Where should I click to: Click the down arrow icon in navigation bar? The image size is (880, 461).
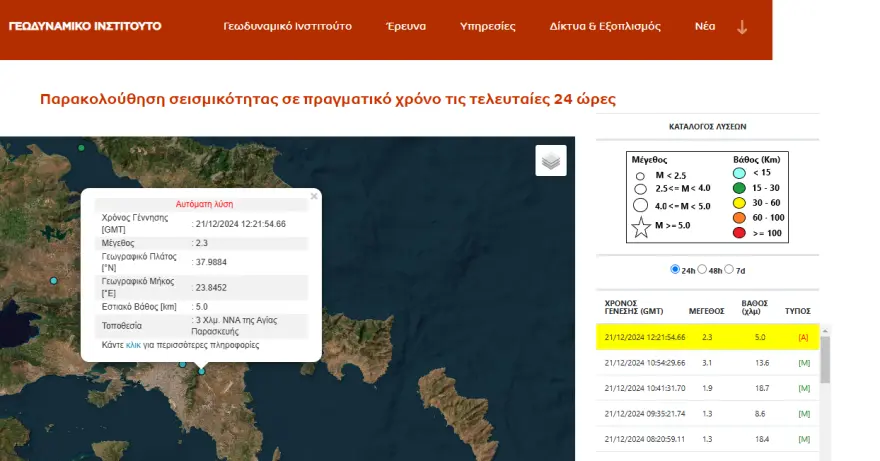pyautogui.click(x=742, y=27)
